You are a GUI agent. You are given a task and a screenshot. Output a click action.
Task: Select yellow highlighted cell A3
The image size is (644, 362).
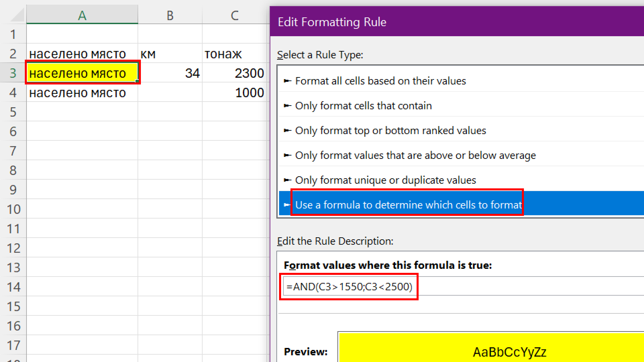click(x=82, y=73)
